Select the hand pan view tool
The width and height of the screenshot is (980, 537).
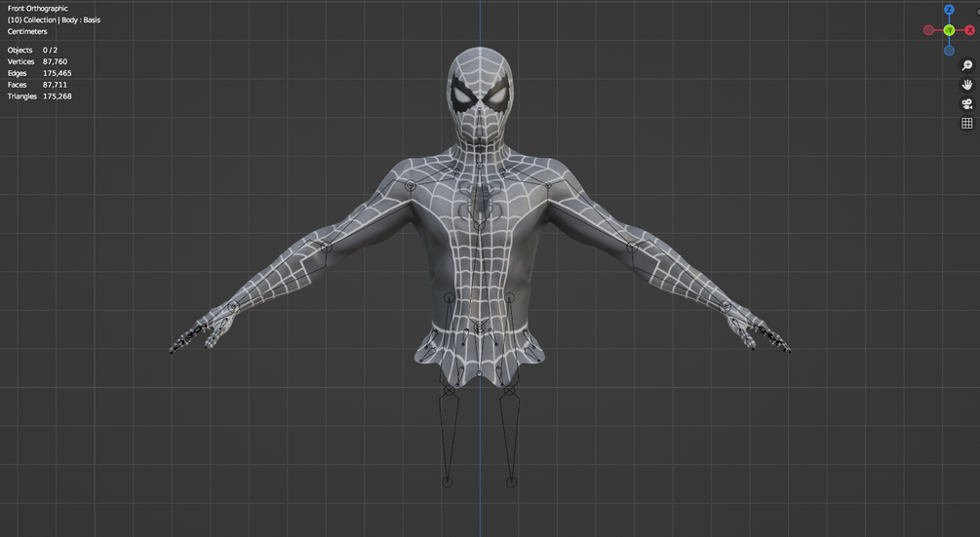coord(967,84)
